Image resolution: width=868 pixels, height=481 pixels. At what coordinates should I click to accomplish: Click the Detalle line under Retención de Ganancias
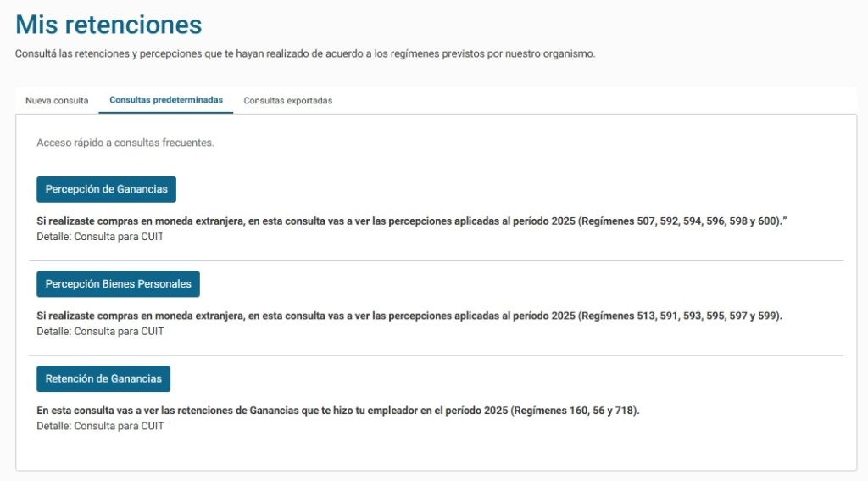(100, 426)
